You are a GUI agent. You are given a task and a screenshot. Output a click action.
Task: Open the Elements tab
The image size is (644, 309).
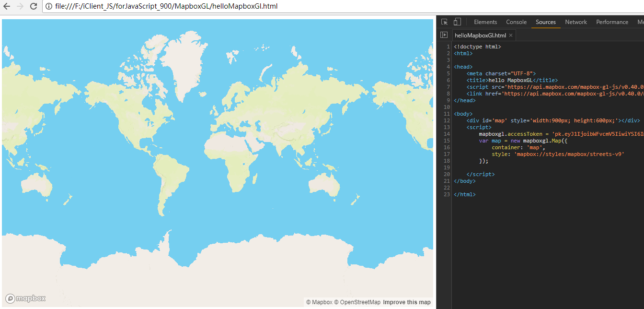coord(485,22)
